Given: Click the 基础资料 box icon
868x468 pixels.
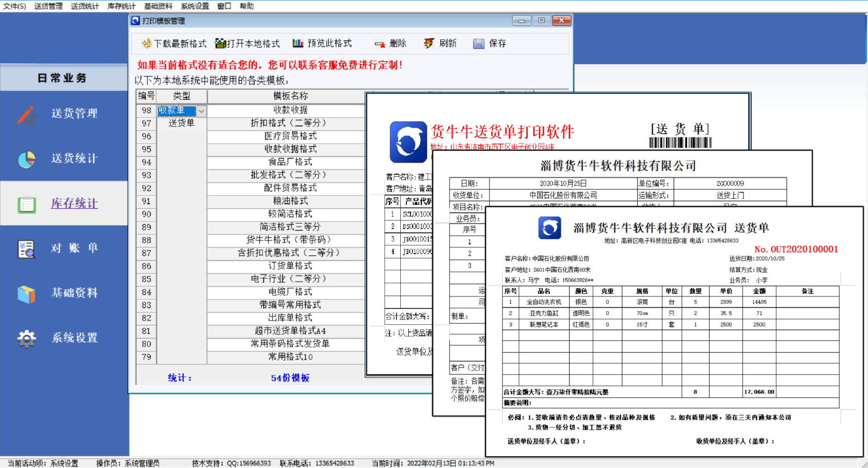Looking at the screenshot, I should tap(26, 294).
